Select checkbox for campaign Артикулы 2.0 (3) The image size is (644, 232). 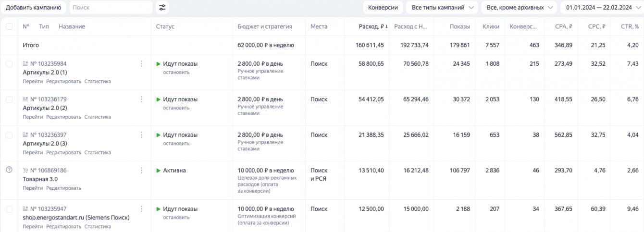9,135
